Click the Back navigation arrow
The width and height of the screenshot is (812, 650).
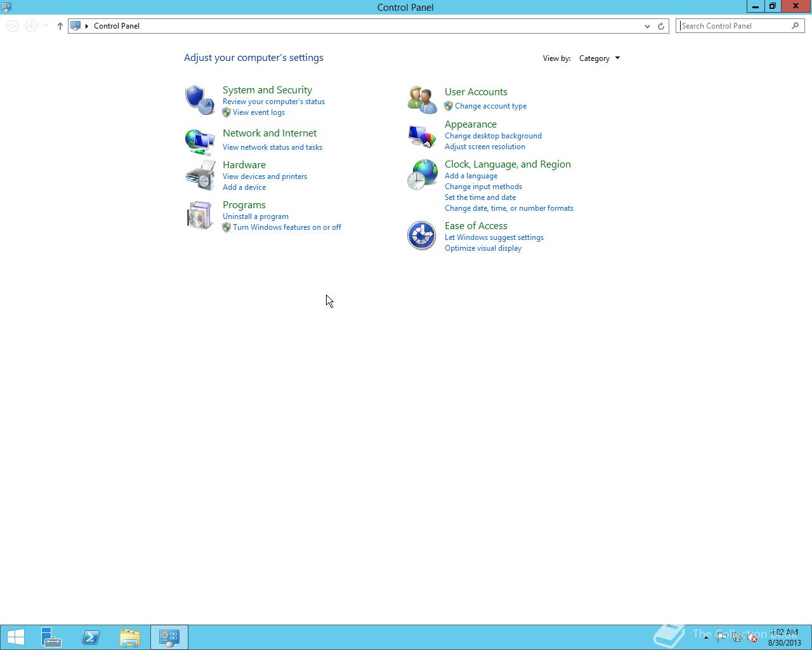[12, 26]
